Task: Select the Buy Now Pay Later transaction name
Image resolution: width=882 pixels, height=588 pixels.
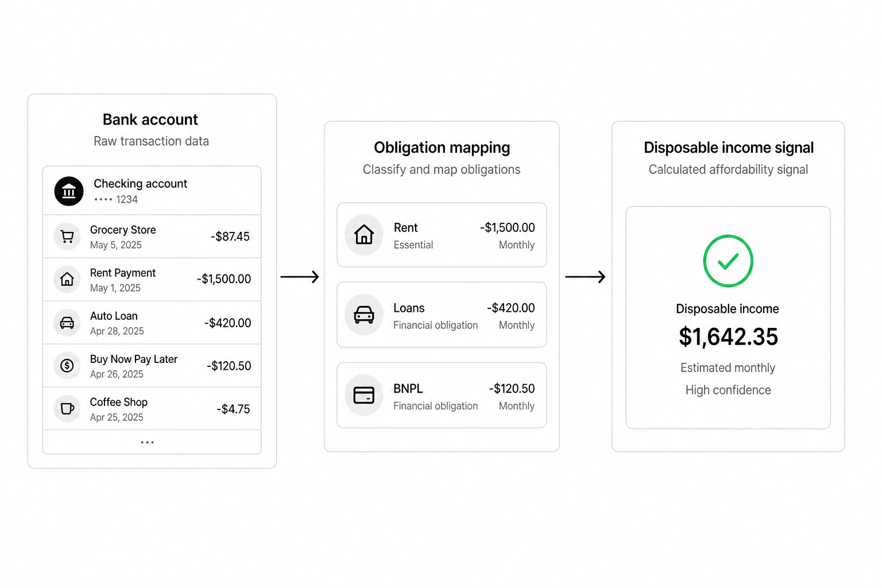Action: click(x=134, y=359)
